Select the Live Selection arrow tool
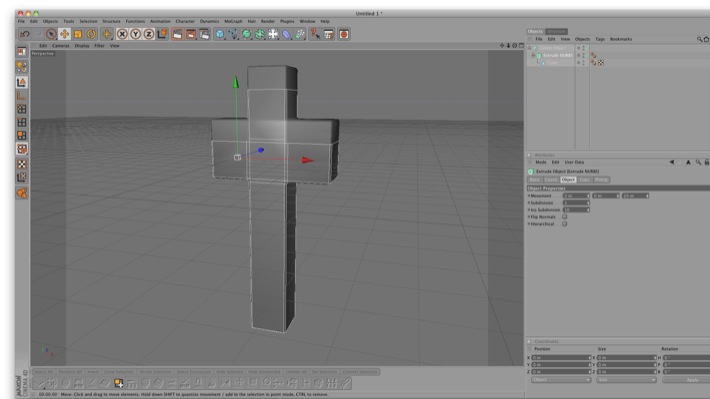This screenshot has height=399, width=710. [x=51, y=34]
